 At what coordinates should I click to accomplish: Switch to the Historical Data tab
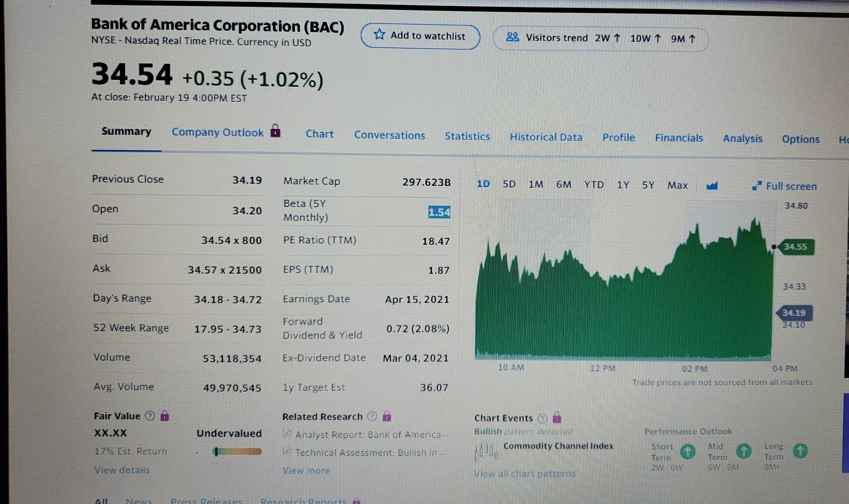(x=546, y=137)
